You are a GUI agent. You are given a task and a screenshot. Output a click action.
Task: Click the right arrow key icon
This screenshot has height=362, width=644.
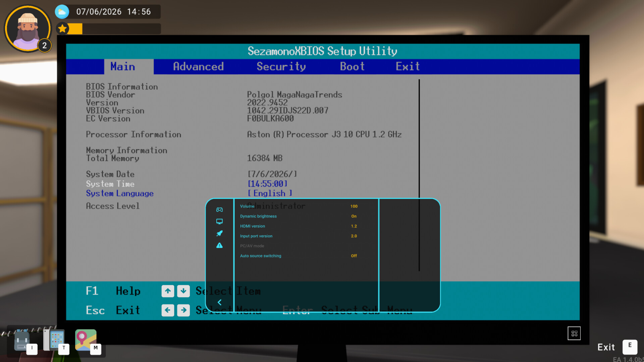183,310
